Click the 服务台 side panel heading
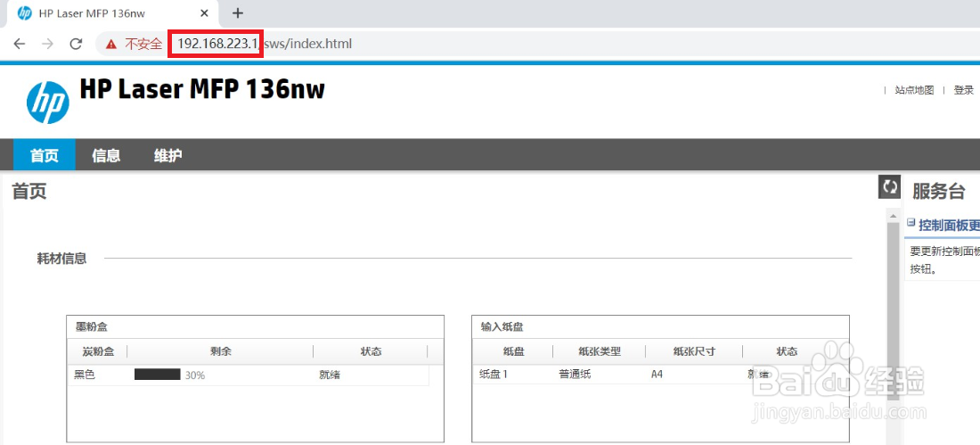The image size is (980, 445). 939,192
